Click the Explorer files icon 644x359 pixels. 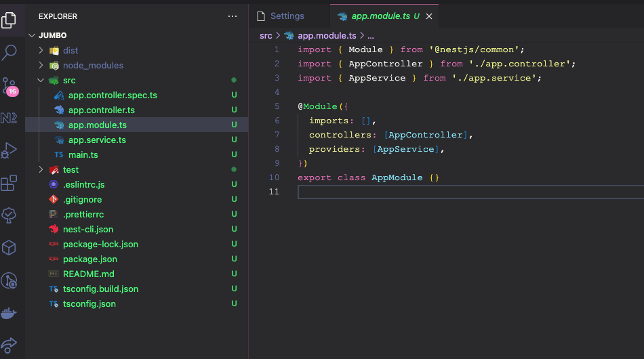point(9,20)
